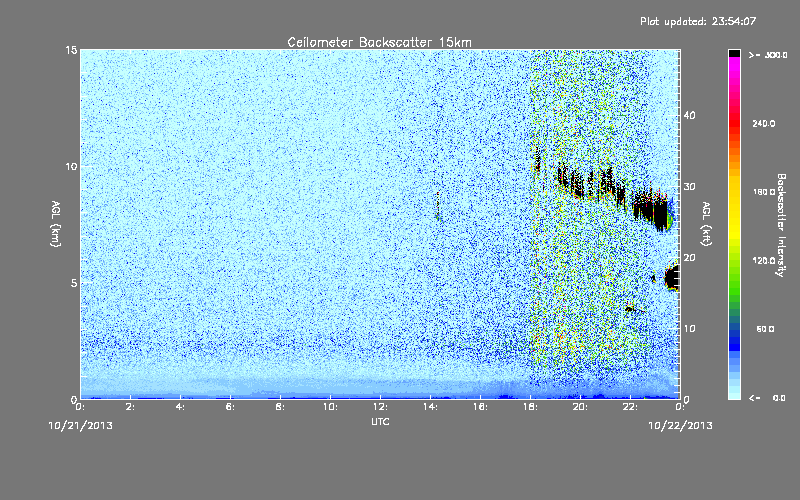Click the '14:' hour tick label
Screen dimensions: 800x500
(x=430, y=407)
